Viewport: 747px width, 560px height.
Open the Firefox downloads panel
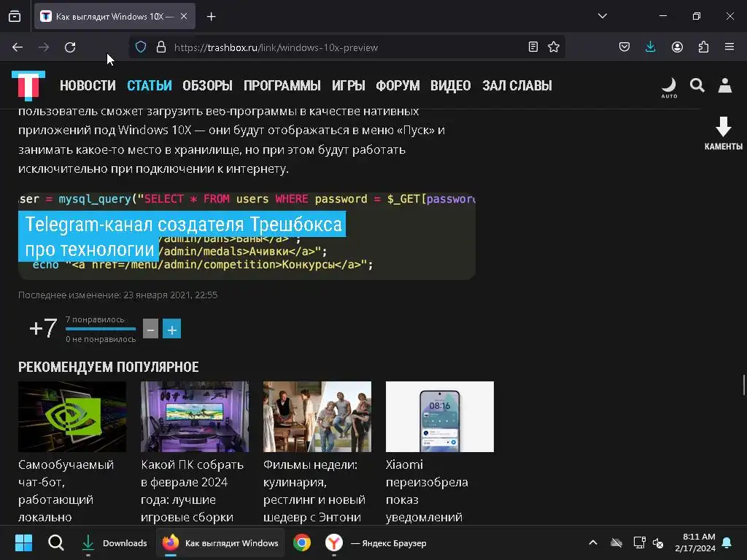pyautogui.click(x=650, y=47)
